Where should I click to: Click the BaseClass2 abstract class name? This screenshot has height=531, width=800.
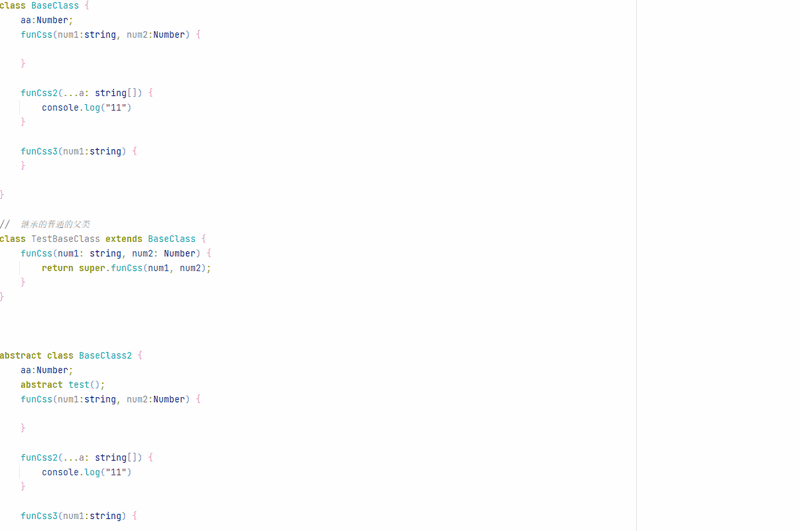(105, 355)
